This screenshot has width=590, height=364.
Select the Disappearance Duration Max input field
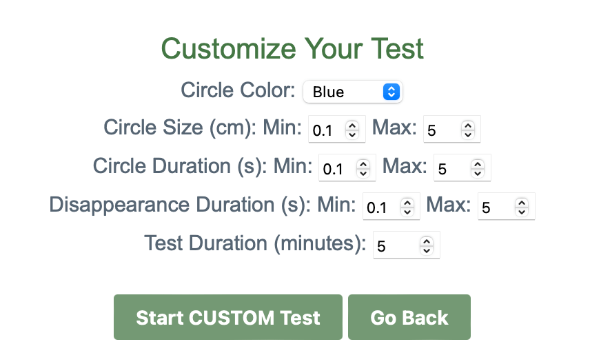(496, 207)
